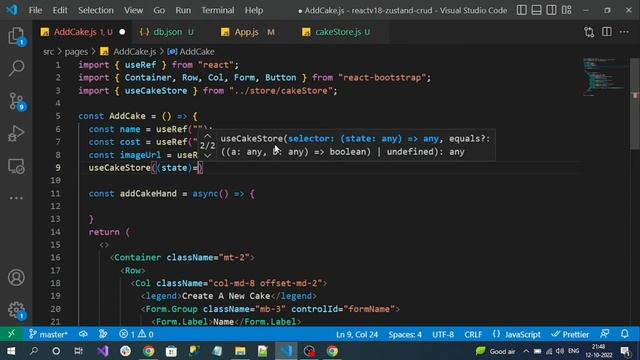Screen dimensions: 640x360
Task: Click the Ln 9, Col 24 position indicator
Action: [x=357, y=334]
